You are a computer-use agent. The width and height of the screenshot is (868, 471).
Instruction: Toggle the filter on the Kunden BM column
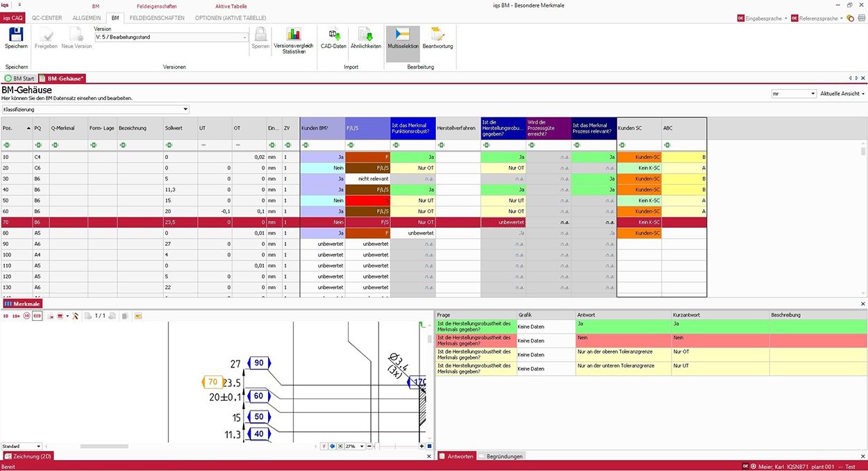(304, 143)
